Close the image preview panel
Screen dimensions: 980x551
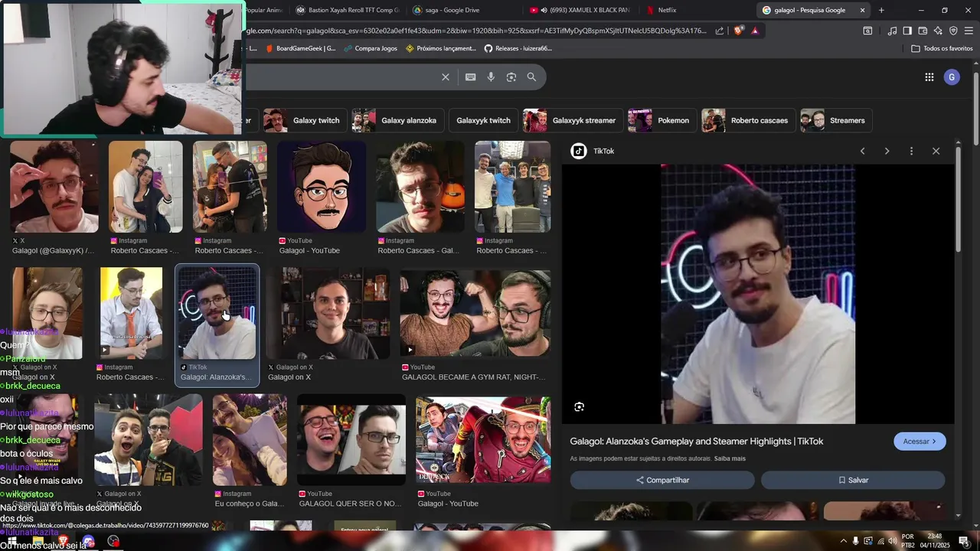coord(936,152)
